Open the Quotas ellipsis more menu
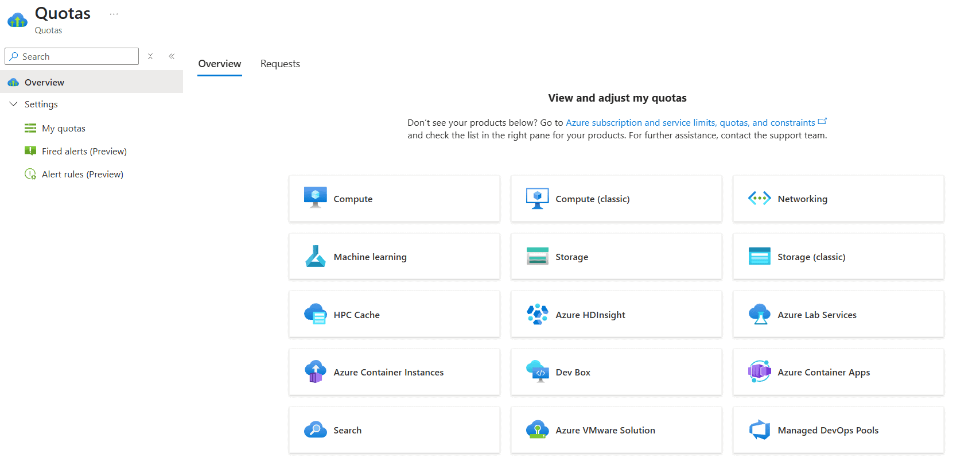Screen dimensions: 980x461 click(x=114, y=14)
